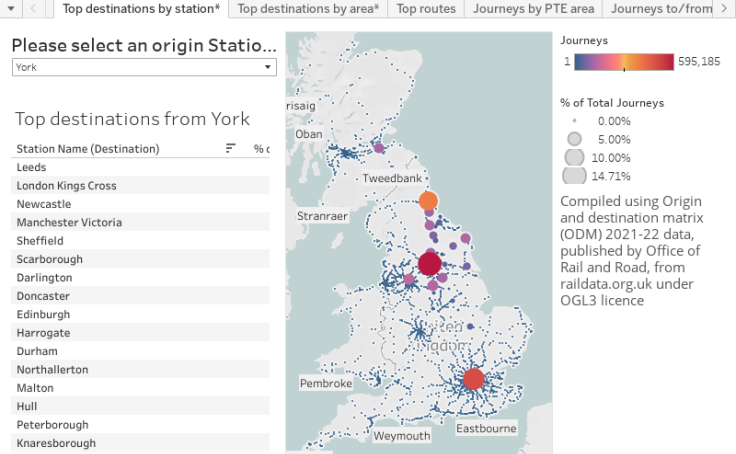Select Leeds in the destination list
The image size is (736, 454).
click(32, 167)
